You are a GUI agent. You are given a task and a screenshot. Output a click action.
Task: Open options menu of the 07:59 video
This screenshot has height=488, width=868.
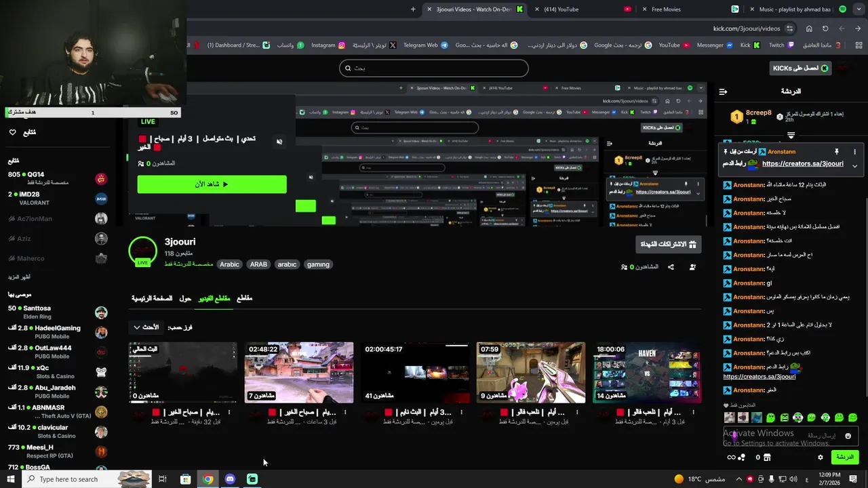coord(577,412)
